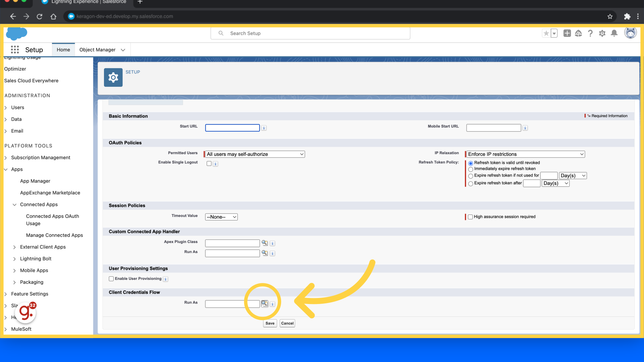644x362 pixels.
Task: Collapse the Apps tree node
Action: (x=6, y=170)
